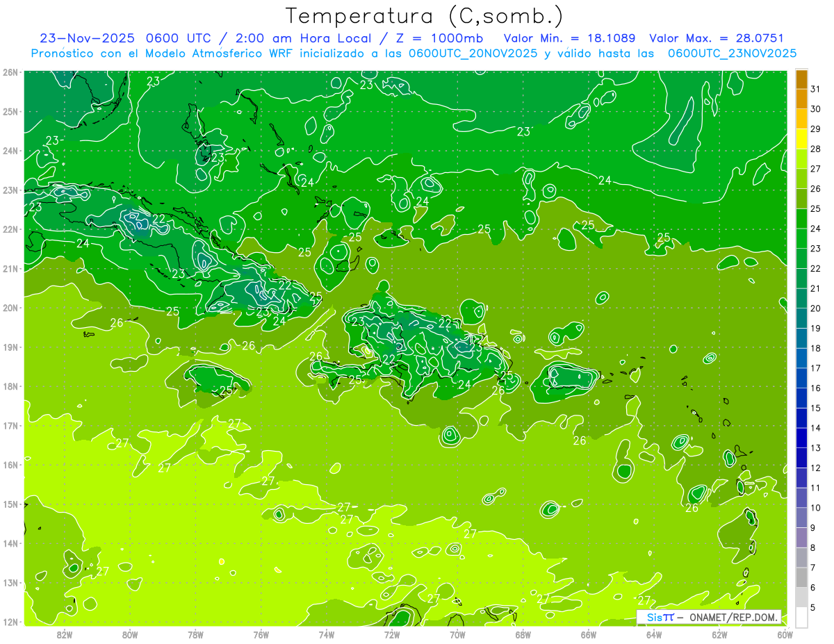Click legend value 18 on color scale
Screen dimensions: 834x644
tap(816, 349)
